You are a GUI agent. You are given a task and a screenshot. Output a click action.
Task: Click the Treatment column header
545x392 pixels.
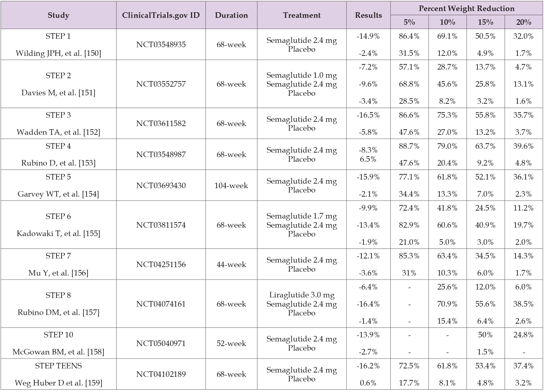click(302, 15)
